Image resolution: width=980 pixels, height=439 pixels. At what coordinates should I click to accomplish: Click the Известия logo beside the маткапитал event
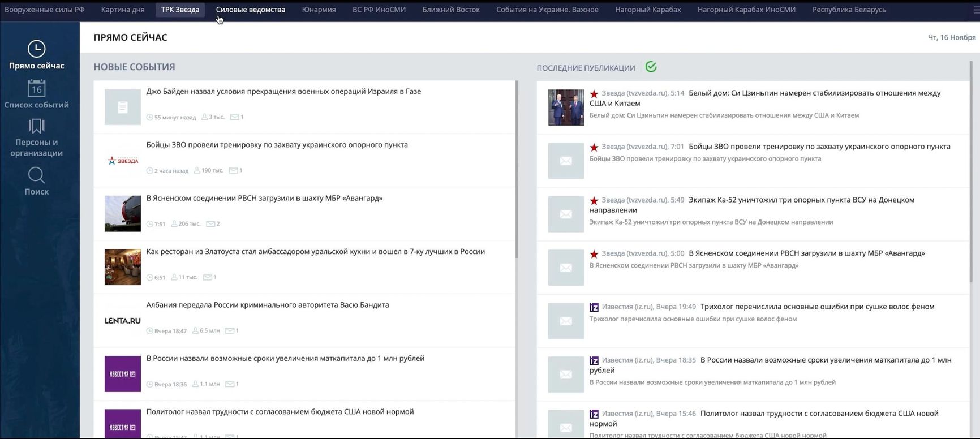click(x=122, y=374)
